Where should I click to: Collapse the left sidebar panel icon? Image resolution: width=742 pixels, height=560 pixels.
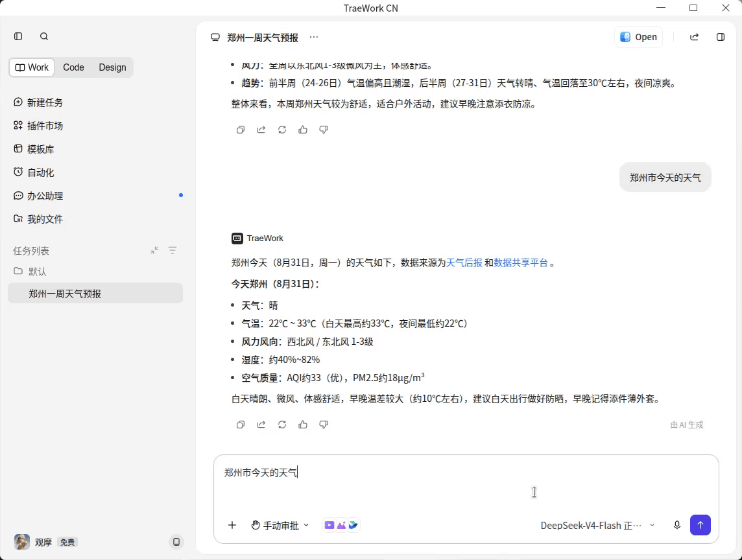coord(18,36)
